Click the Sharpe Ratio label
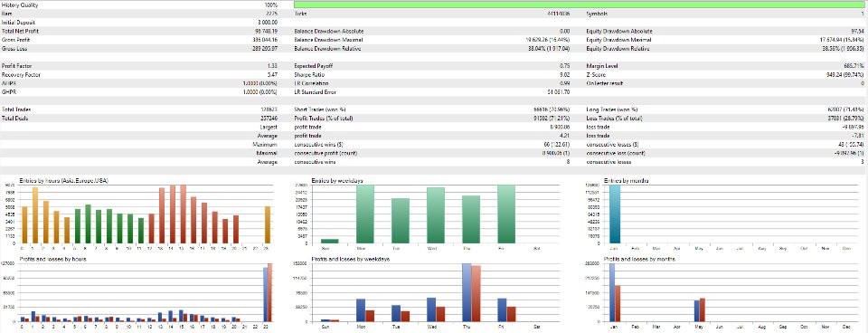868x333 pixels. coord(310,75)
